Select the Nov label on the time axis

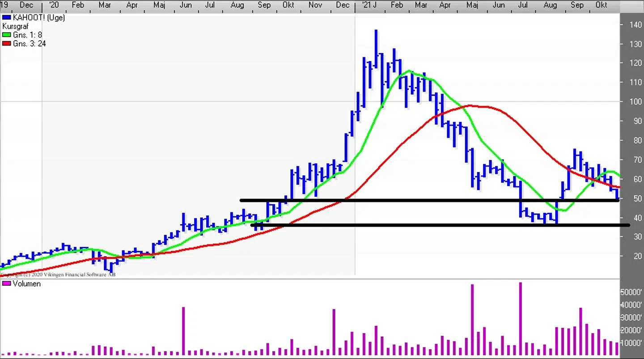(x=315, y=5)
